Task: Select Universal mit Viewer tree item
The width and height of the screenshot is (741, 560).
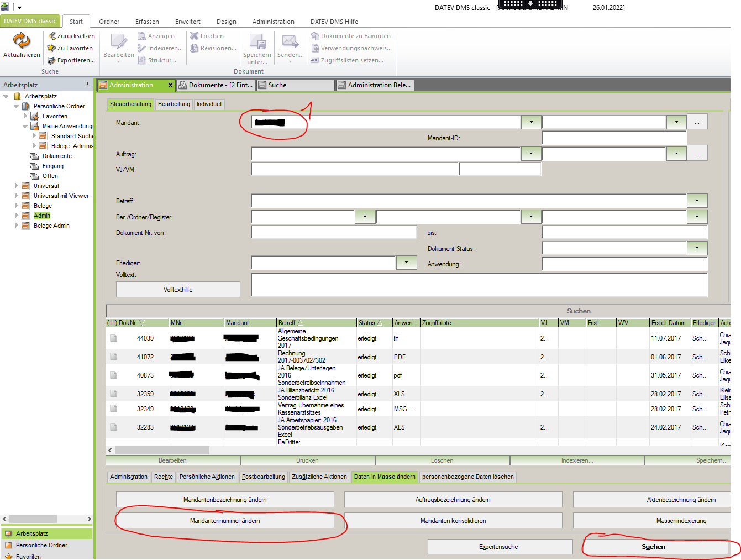Action: click(x=61, y=196)
